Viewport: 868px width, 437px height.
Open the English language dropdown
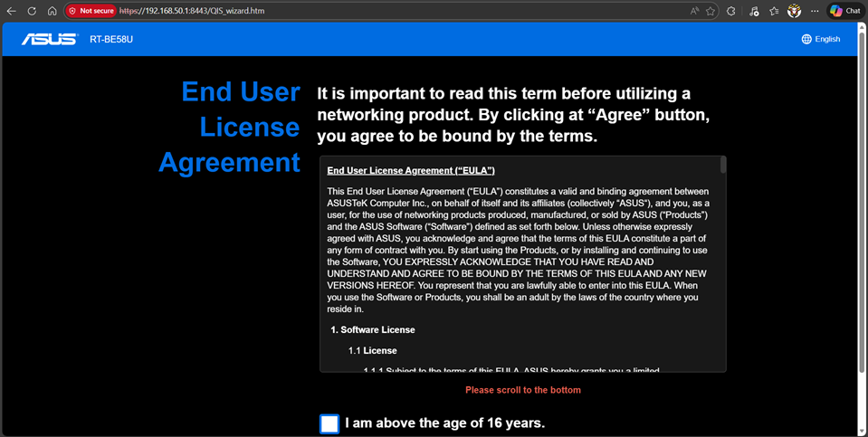pyautogui.click(x=827, y=39)
